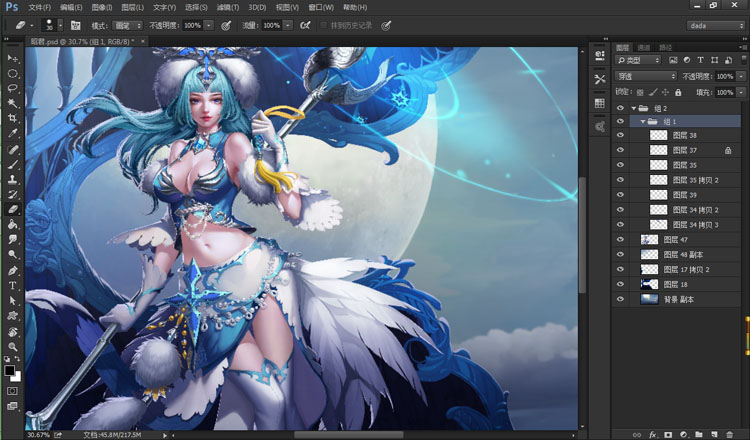750x440 pixels.
Task: Hide the 图层 18 layer
Action: [620, 285]
